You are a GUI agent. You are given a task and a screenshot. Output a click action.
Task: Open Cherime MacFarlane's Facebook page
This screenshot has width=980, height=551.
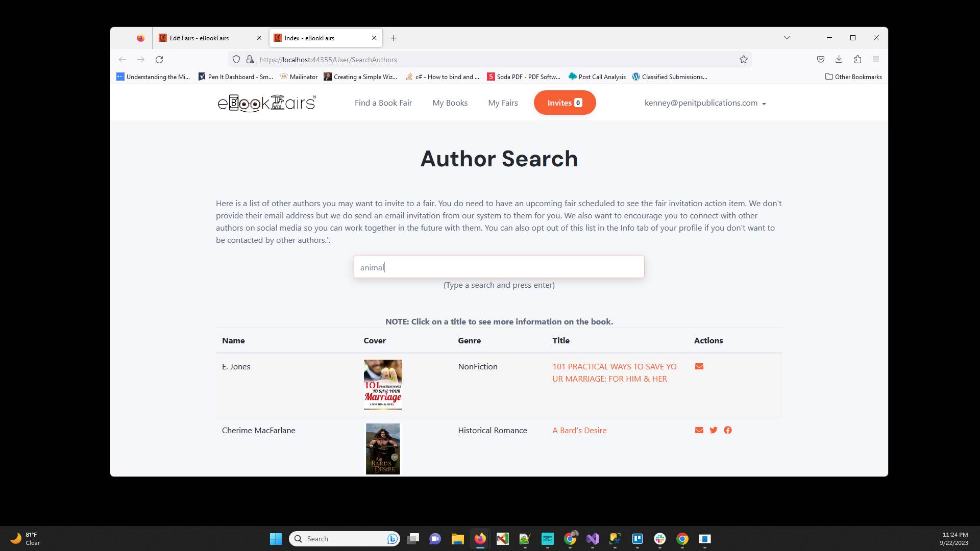(728, 430)
